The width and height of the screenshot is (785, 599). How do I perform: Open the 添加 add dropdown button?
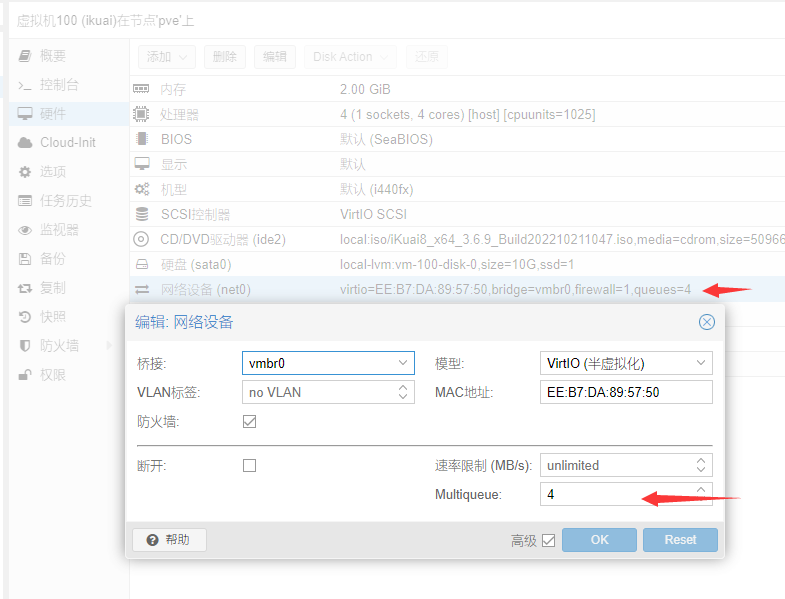click(167, 57)
